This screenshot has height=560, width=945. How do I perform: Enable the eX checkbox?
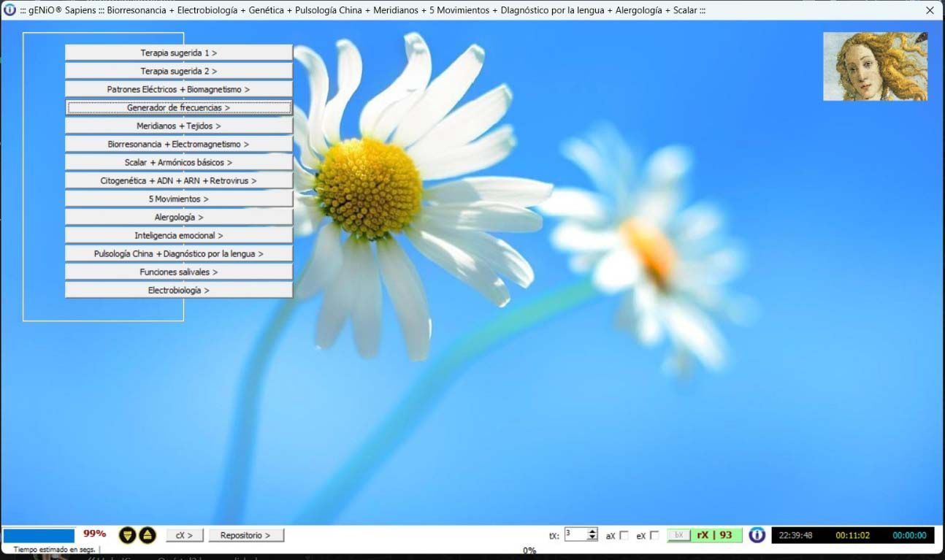click(654, 535)
